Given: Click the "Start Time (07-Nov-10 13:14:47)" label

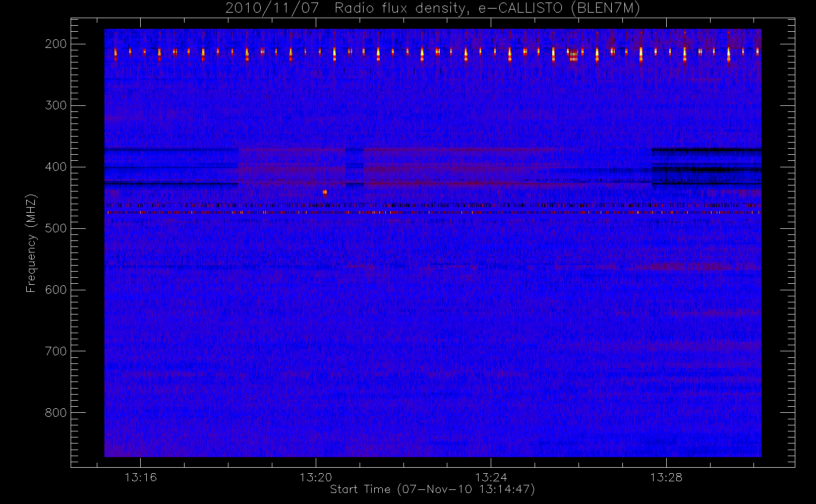Looking at the screenshot, I should point(432,489).
